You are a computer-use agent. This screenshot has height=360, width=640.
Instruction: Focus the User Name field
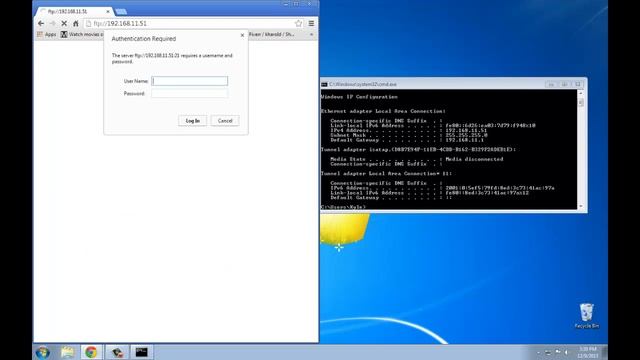point(189,81)
